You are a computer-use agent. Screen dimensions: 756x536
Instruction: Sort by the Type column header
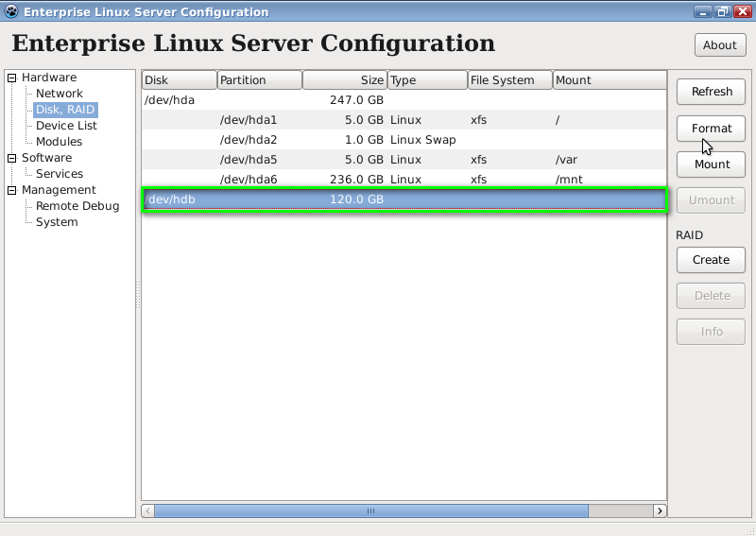(x=428, y=80)
